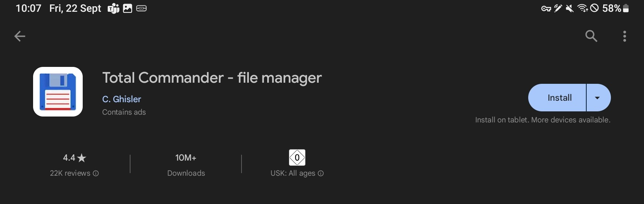The image size is (644, 204).
Task: Tap the USK 0 age rating badge
Action: (x=297, y=157)
